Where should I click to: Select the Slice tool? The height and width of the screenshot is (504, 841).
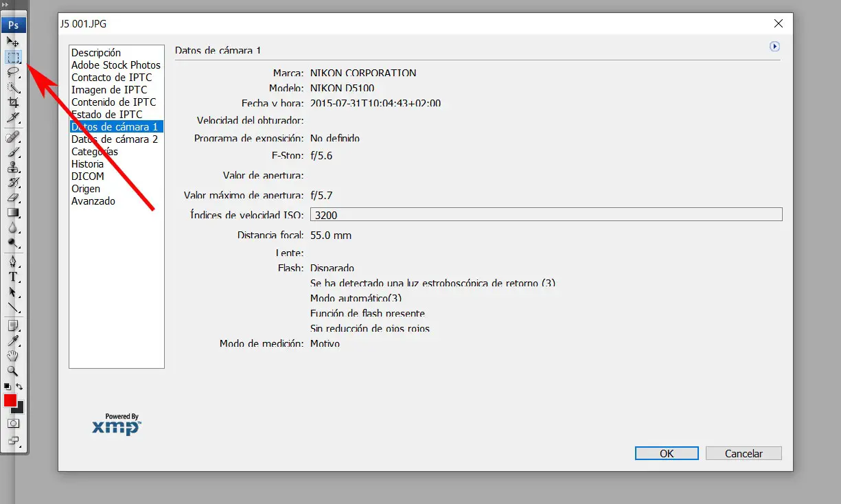[x=13, y=117]
